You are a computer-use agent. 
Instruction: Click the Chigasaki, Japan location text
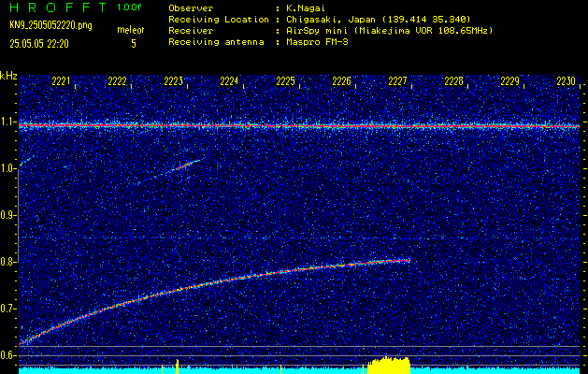[x=378, y=19]
